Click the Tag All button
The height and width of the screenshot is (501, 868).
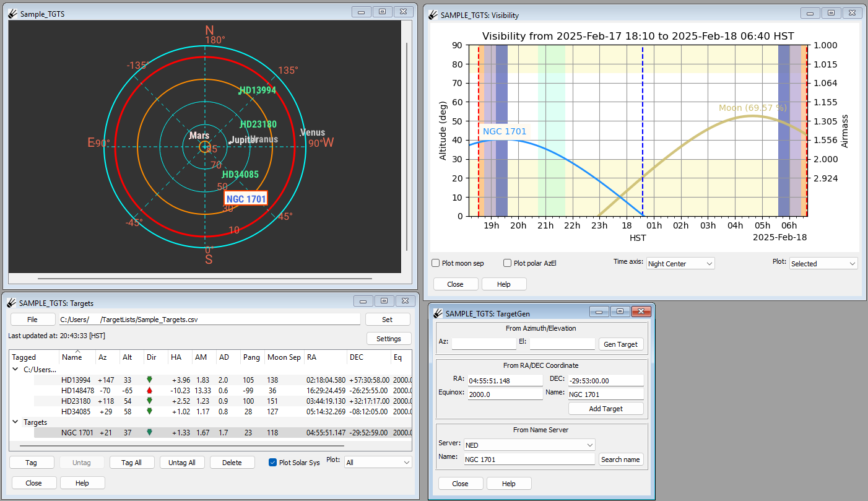(x=131, y=463)
